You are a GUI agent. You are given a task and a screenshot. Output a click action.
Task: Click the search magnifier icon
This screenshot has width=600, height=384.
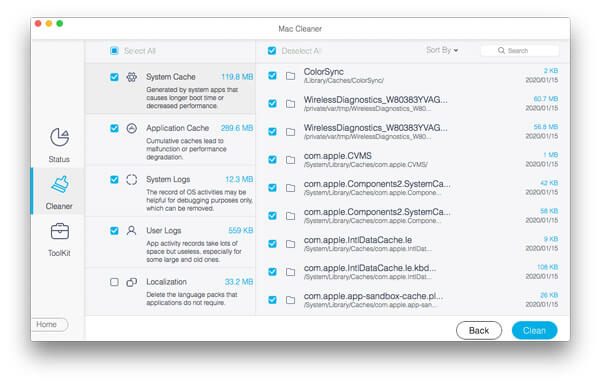coord(501,50)
